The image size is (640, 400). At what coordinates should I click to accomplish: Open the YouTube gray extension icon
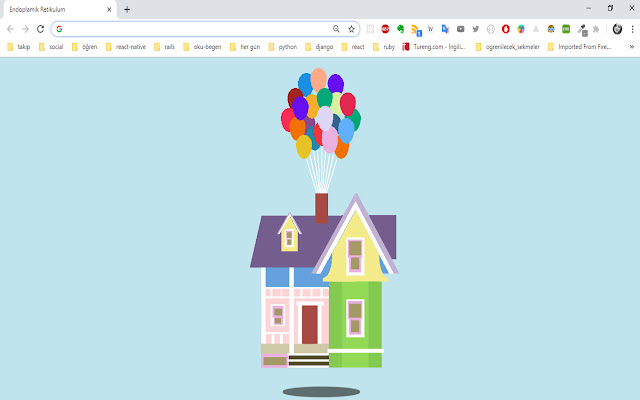tap(460, 29)
